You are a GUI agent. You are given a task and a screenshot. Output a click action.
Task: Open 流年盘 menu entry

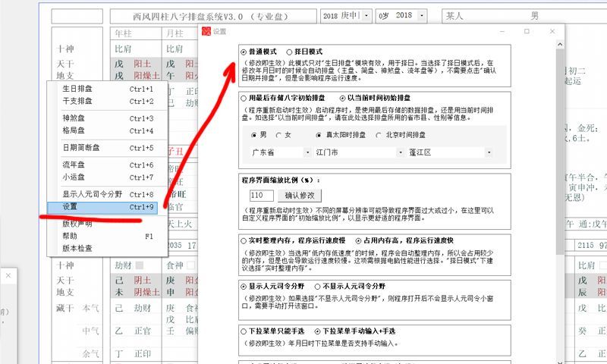[108, 165]
